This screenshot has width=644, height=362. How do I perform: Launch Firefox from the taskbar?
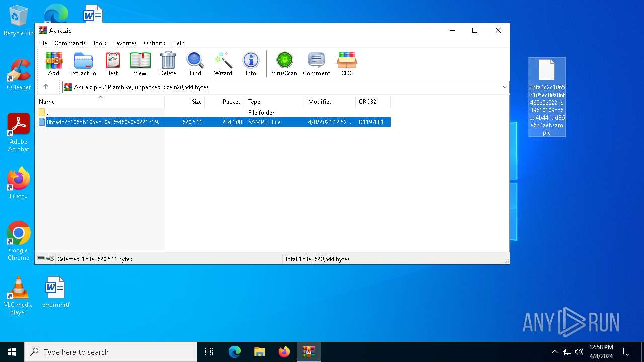click(x=284, y=352)
